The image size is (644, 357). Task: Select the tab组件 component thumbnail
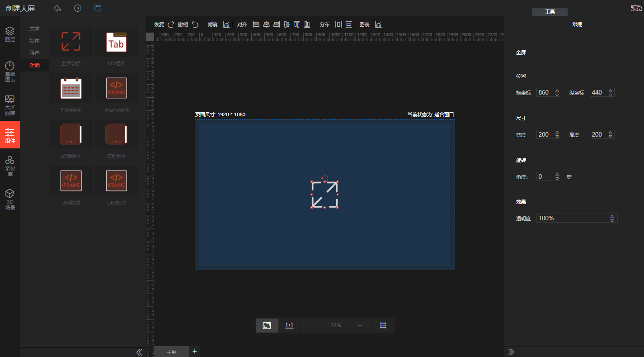tap(117, 42)
